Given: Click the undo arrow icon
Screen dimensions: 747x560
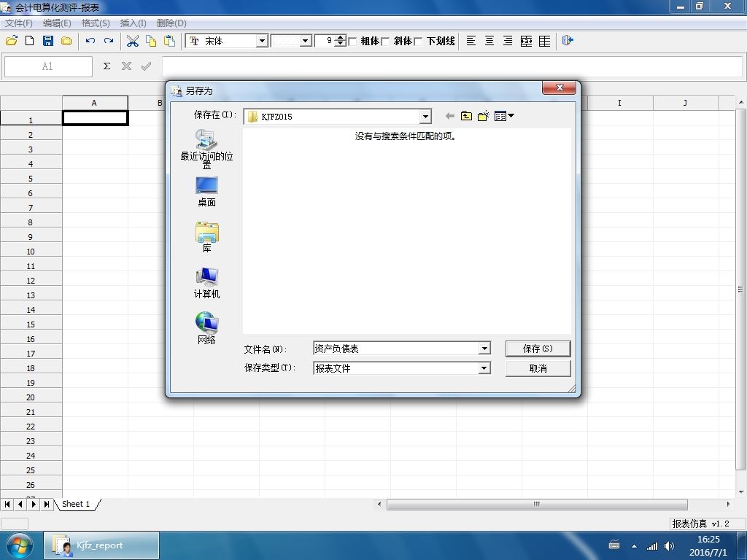Looking at the screenshot, I should [x=90, y=41].
